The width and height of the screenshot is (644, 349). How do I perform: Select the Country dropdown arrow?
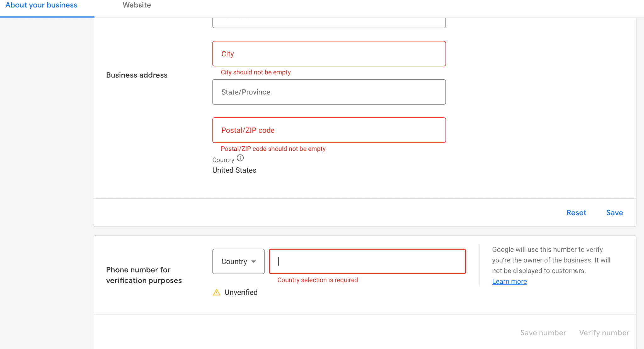254,261
